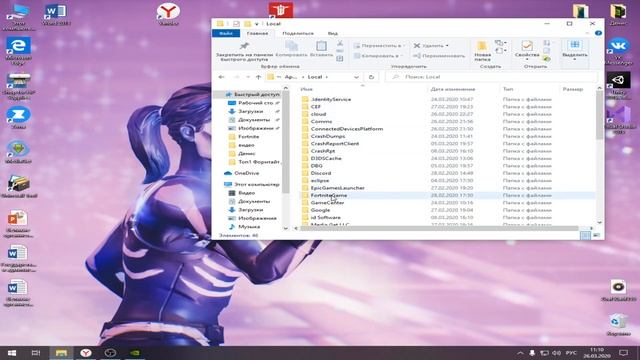
Task: Click the History green-check icon in ribbon
Action: 547,59
